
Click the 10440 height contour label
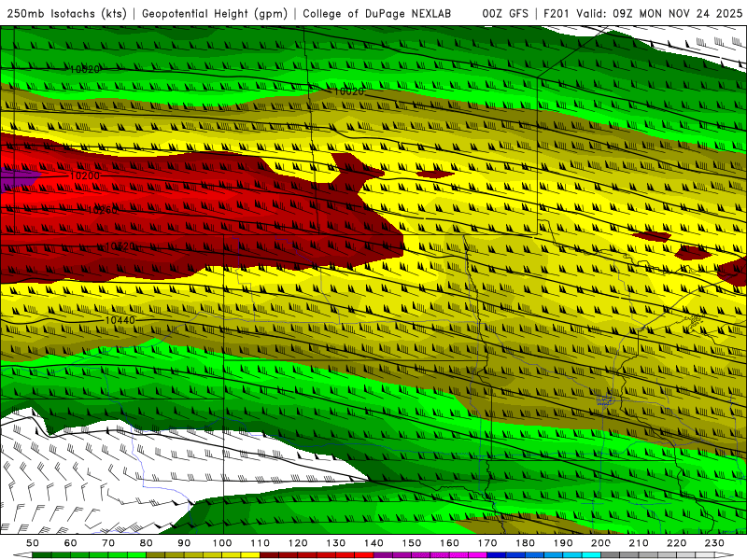(x=120, y=320)
